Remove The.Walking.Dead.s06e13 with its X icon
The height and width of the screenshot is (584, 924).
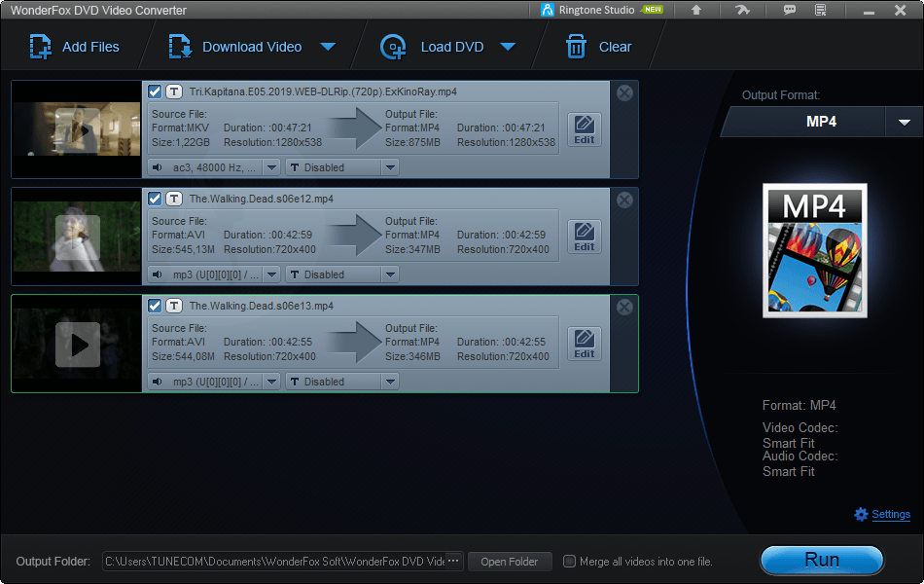click(x=624, y=307)
